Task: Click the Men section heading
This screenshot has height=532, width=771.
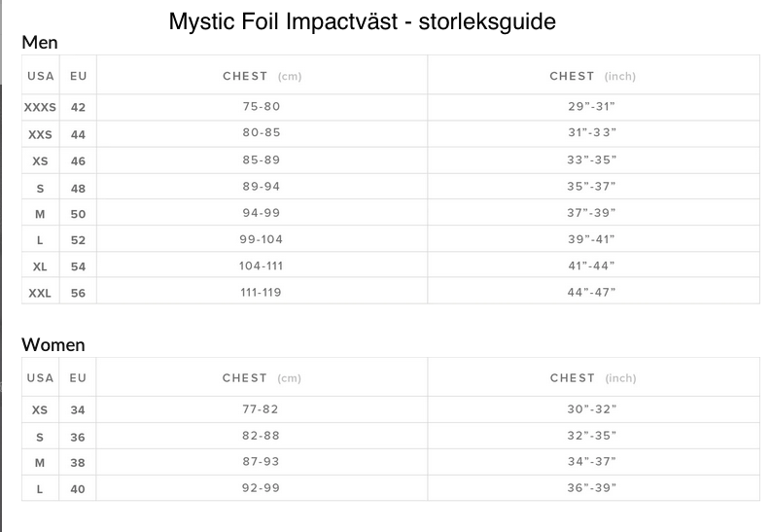Action: pyautogui.click(x=40, y=43)
